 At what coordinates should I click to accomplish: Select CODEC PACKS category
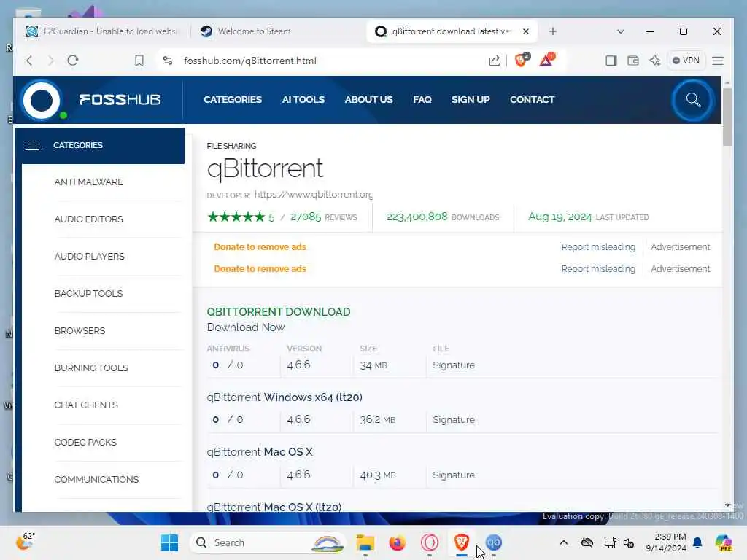click(85, 442)
